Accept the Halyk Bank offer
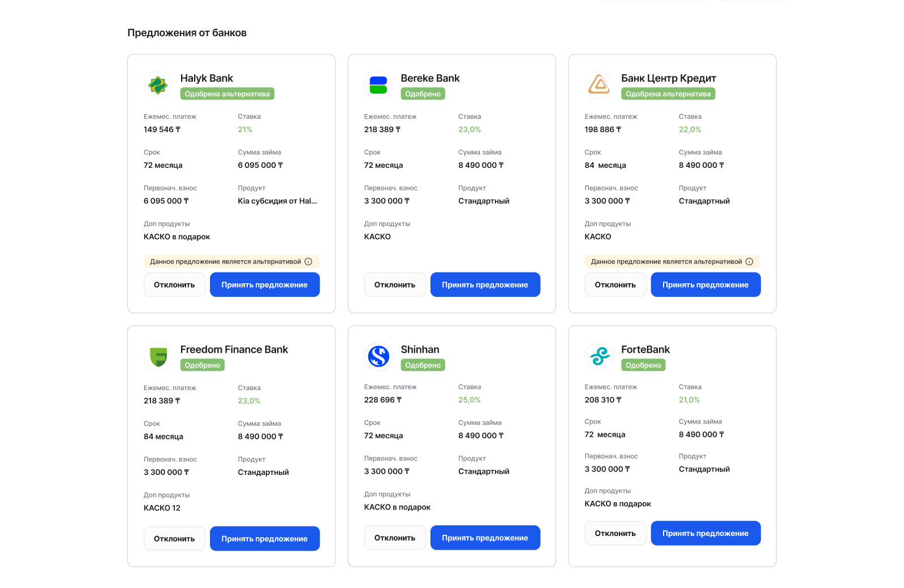 point(264,285)
